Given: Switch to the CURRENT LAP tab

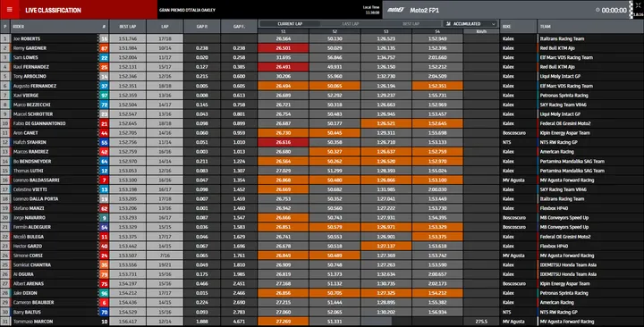Looking at the screenshot, I should (x=290, y=24).
